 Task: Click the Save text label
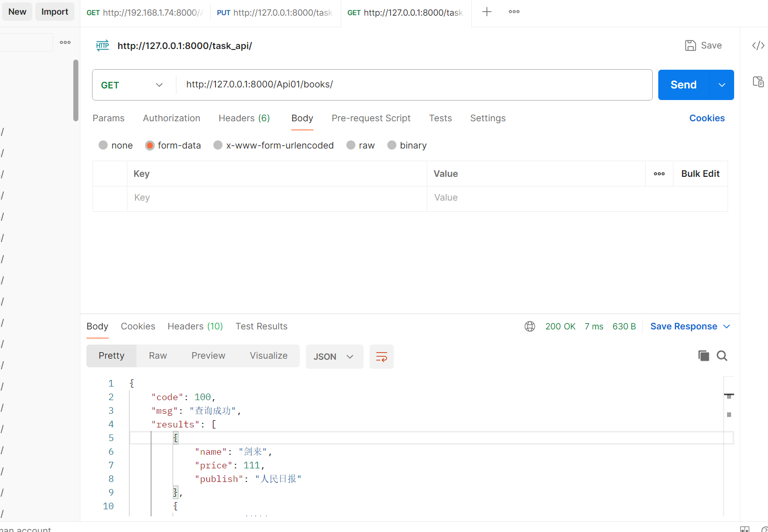(x=711, y=45)
